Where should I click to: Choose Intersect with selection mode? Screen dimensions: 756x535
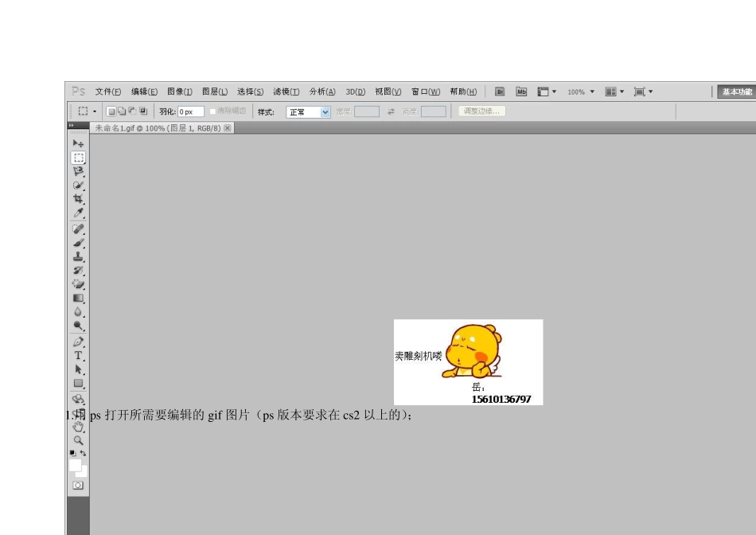(x=143, y=111)
